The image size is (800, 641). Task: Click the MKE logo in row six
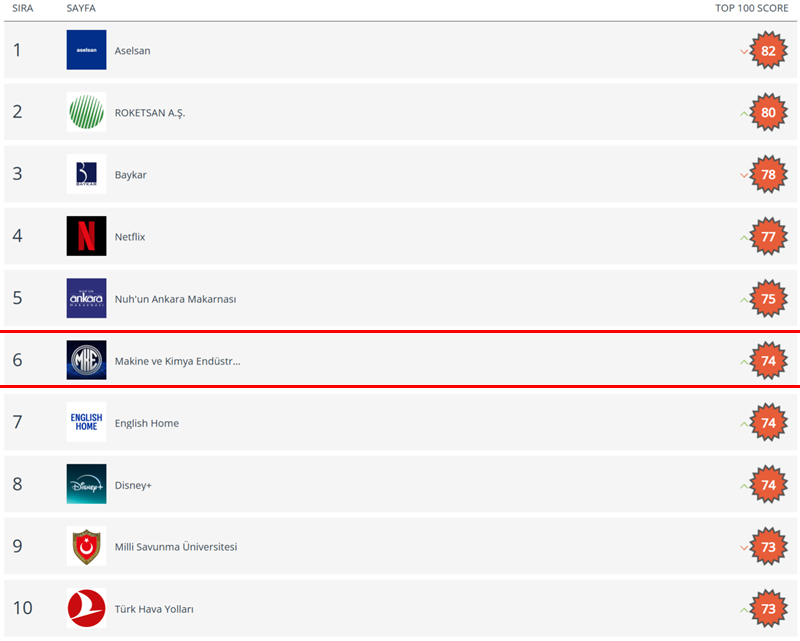(x=86, y=360)
